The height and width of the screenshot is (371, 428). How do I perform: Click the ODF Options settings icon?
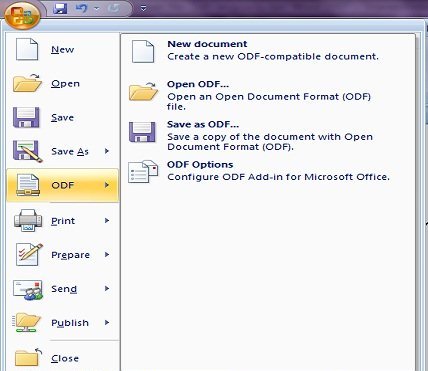(x=143, y=172)
